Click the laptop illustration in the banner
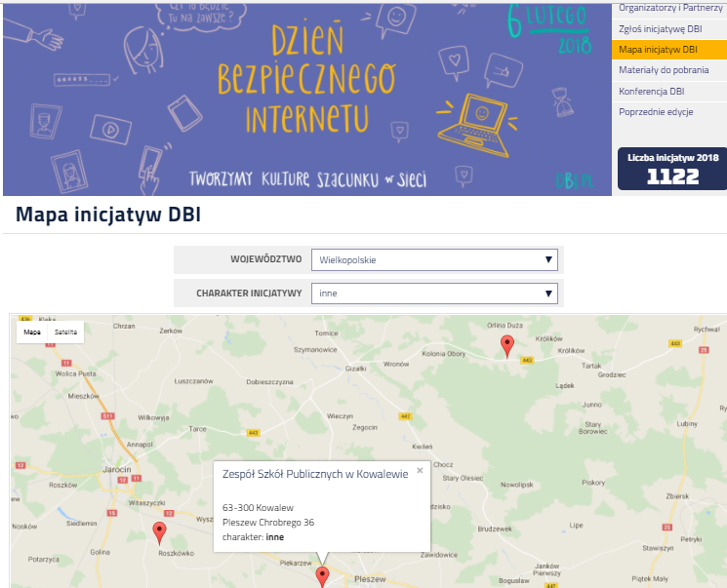The width and height of the screenshot is (727, 588). (x=480, y=120)
